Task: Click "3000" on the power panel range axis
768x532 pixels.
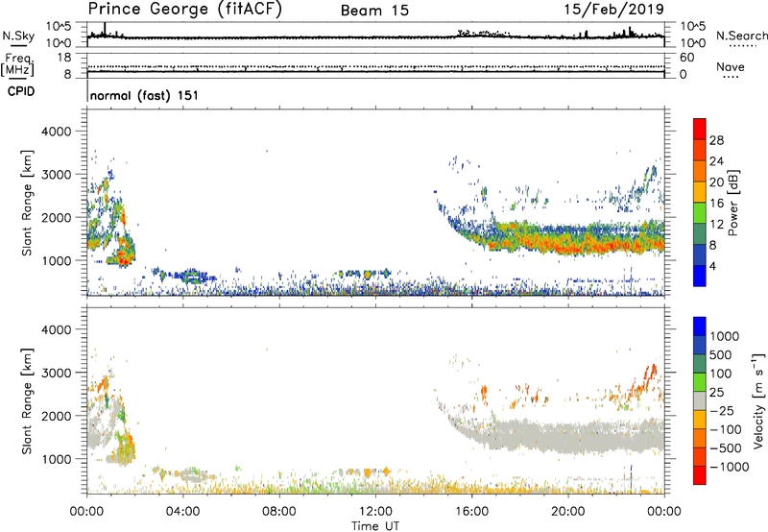Action: [x=57, y=175]
